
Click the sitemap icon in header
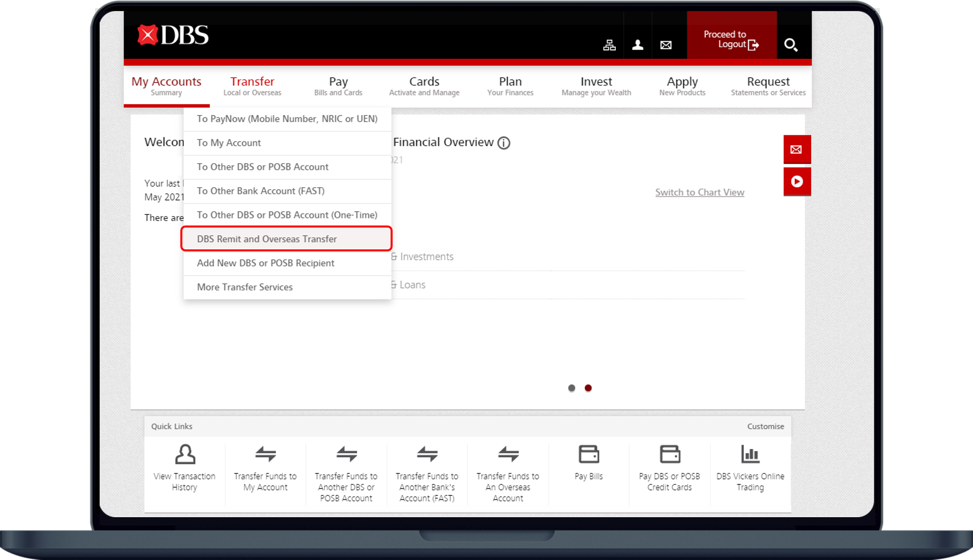tap(609, 45)
